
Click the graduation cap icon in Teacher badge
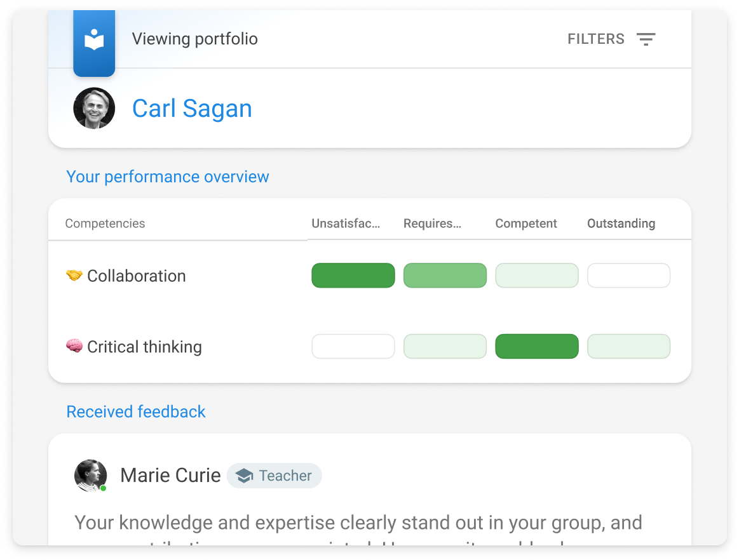pyautogui.click(x=243, y=476)
